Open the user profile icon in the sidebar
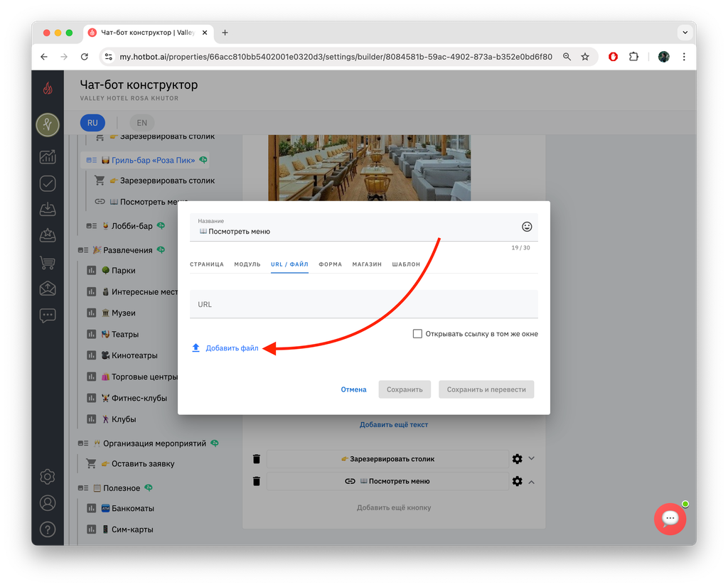 [x=48, y=503]
